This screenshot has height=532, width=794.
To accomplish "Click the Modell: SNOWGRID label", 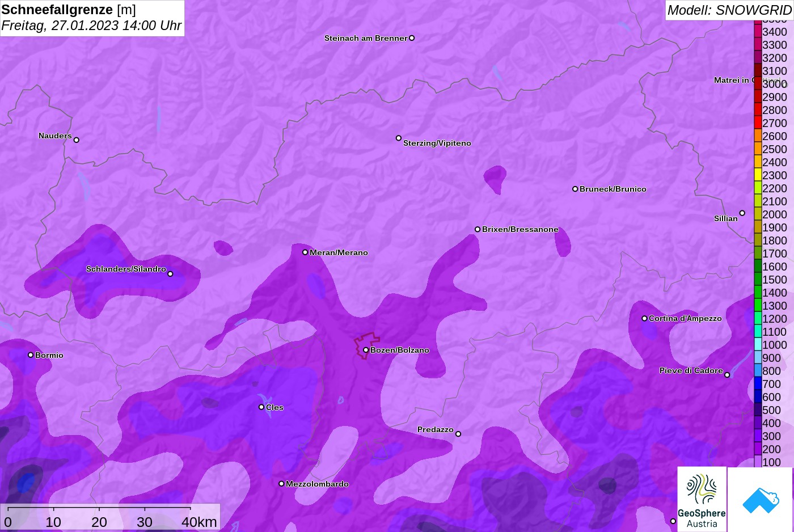I will point(729,10).
